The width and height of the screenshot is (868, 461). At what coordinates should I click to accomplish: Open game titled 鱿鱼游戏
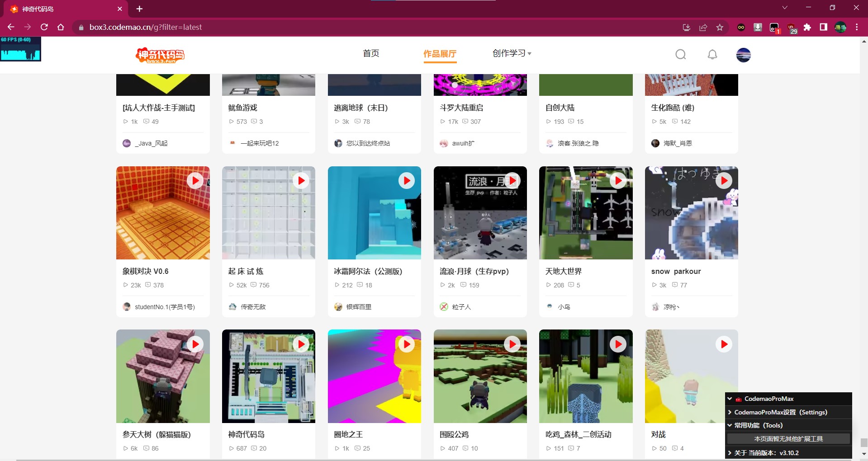click(242, 108)
